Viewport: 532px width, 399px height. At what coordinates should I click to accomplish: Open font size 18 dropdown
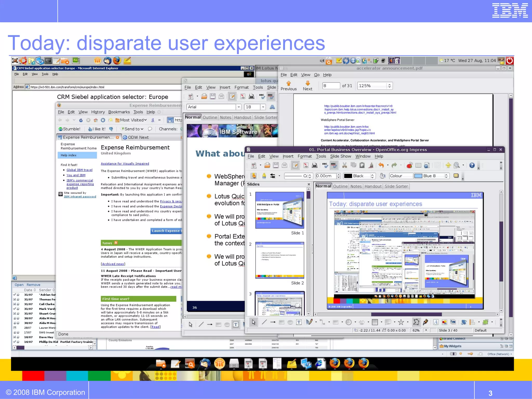tap(263, 107)
